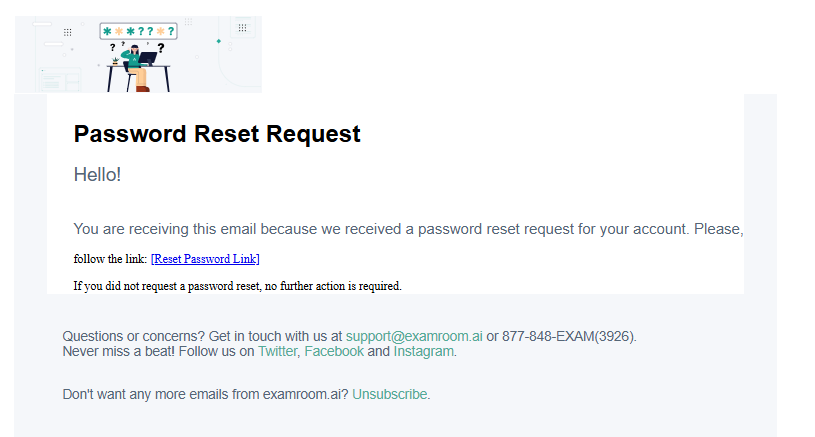
Task: Click the large black question mark
Action: [160, 47]
